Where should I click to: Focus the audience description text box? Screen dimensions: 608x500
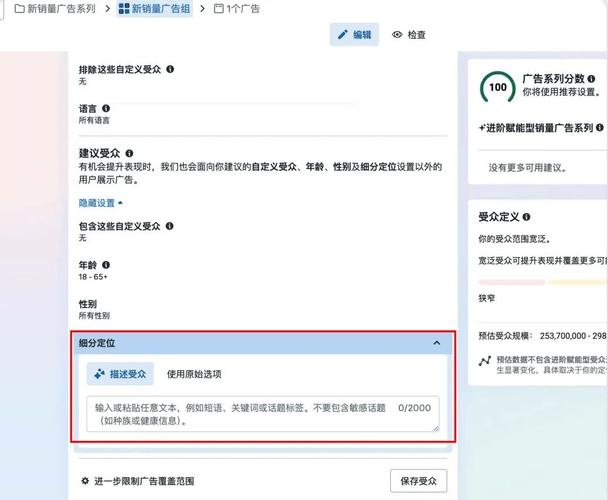pos(263,414)
